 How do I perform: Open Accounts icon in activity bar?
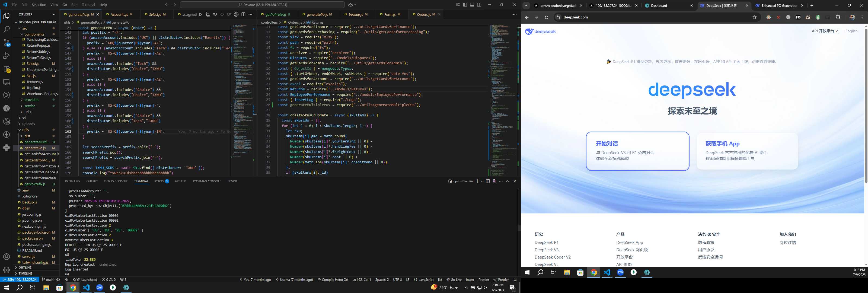tap(7, 257)
